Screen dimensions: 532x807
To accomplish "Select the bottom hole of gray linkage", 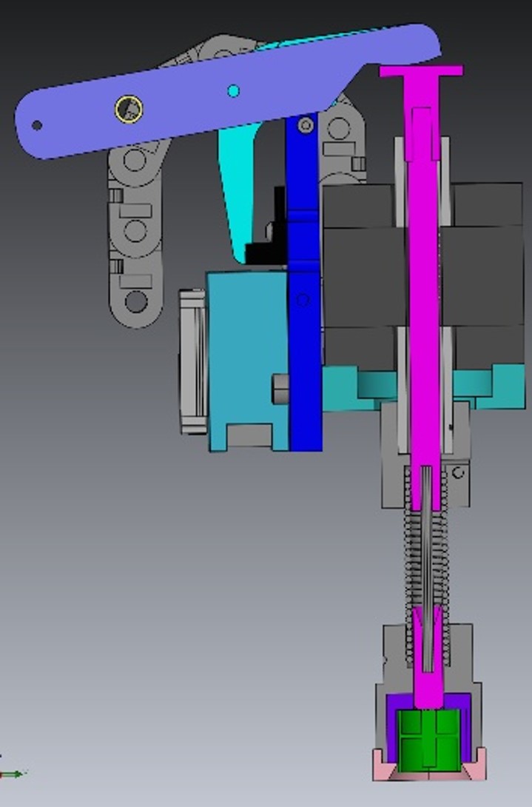I will (x=136, y=301).
